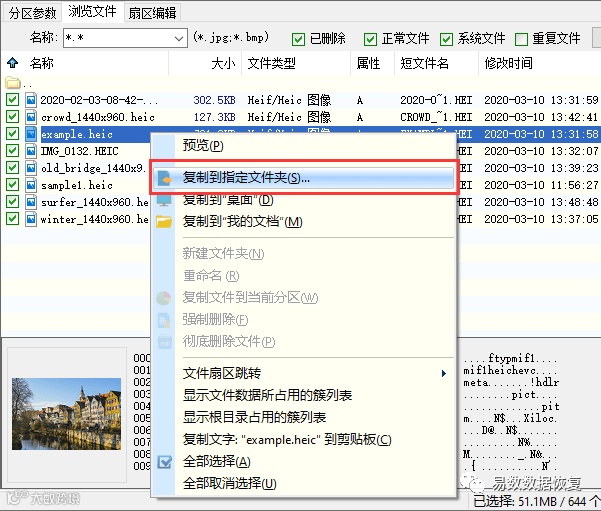The height and width of the screenshot is (511, 601).
Task: Click file icon of example.heic
Action: pos(31,134)
